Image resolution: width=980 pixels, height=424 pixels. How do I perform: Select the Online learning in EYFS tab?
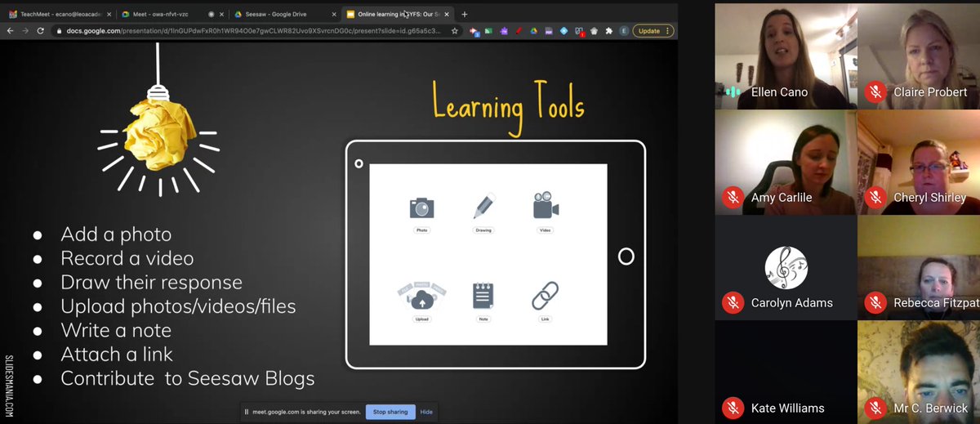tap(396, 14)
